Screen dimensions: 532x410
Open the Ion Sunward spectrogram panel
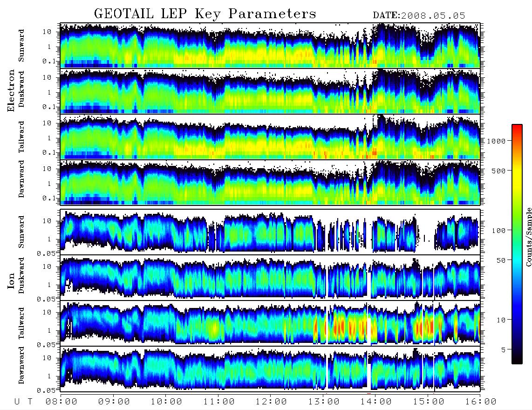270,232
